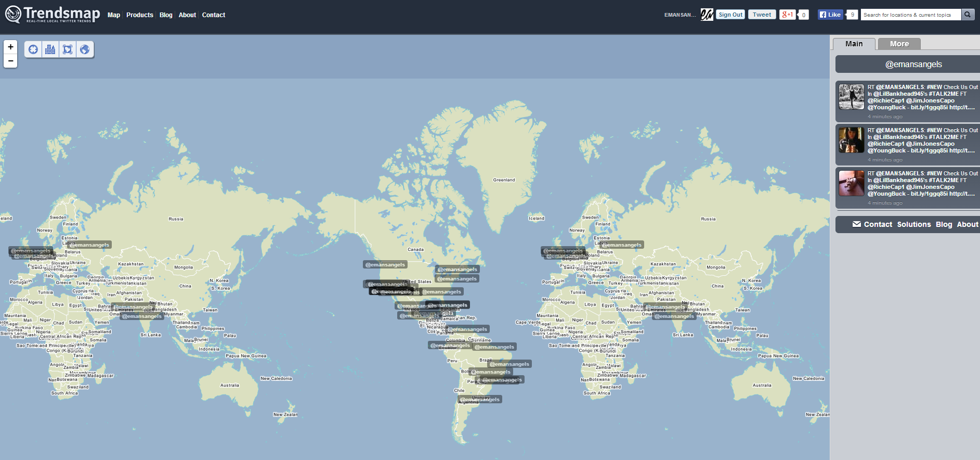Zoom out of the map
This screenshot has height=460, width=980.
10,61
